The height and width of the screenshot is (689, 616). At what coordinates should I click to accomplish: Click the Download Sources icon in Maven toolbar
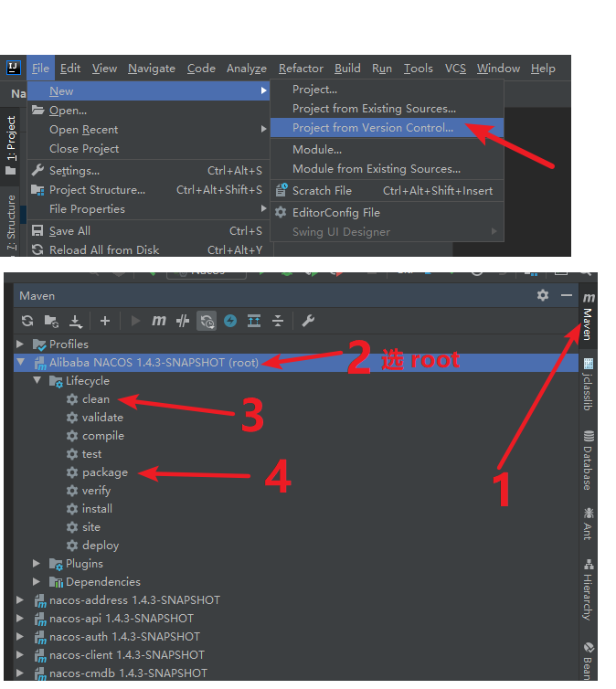[76, 322]
